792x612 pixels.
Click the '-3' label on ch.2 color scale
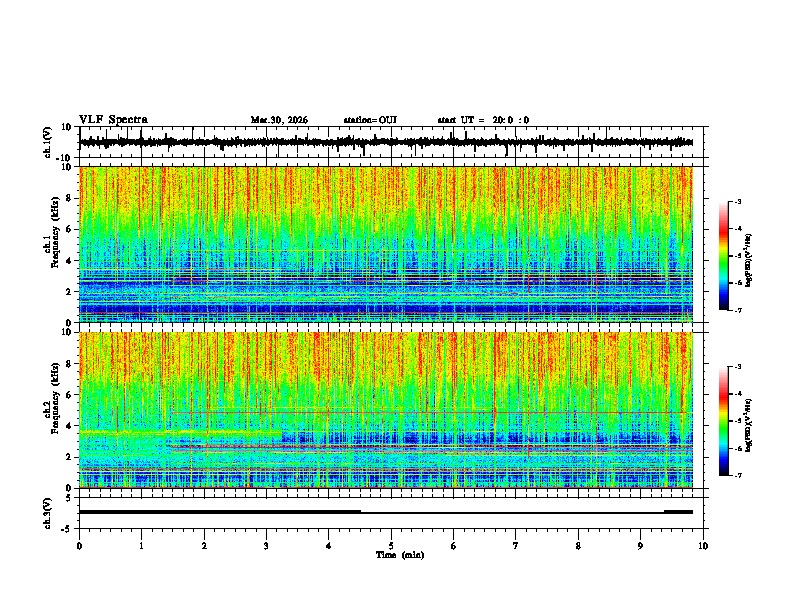[738, 367]
